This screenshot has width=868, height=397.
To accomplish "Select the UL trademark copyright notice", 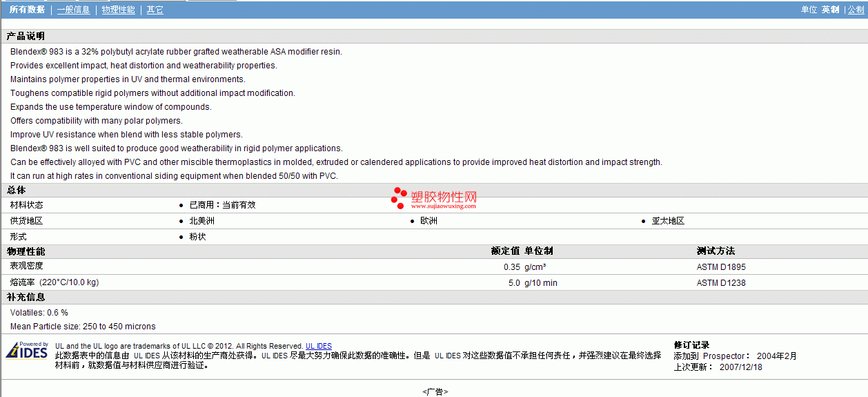I will tap(179, 346).
